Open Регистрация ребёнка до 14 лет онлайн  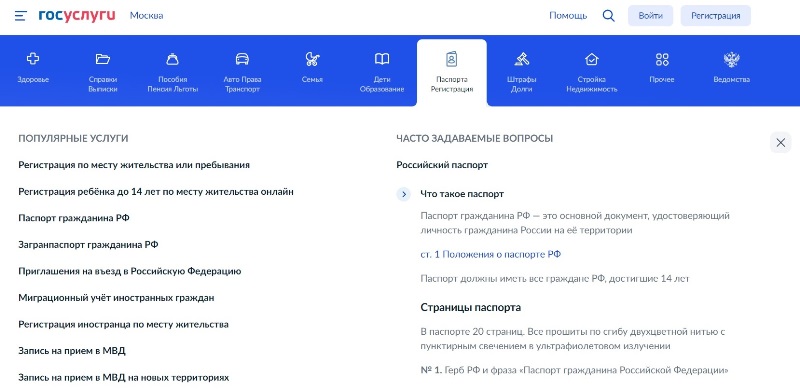coord(156,192)
